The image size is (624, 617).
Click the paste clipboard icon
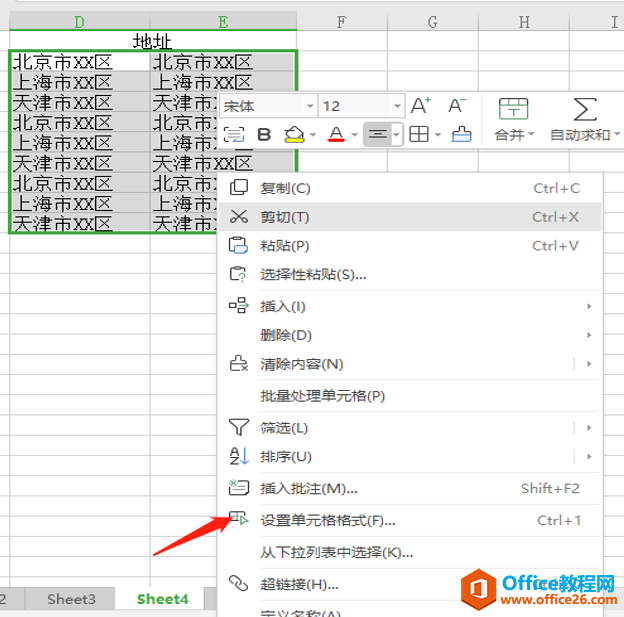point(238,245)
